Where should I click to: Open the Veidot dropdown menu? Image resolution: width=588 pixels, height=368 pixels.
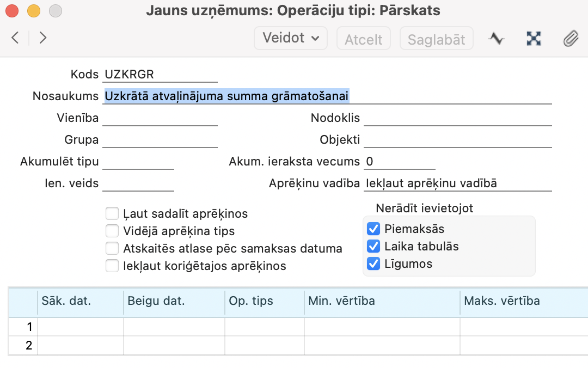(291, 38)
